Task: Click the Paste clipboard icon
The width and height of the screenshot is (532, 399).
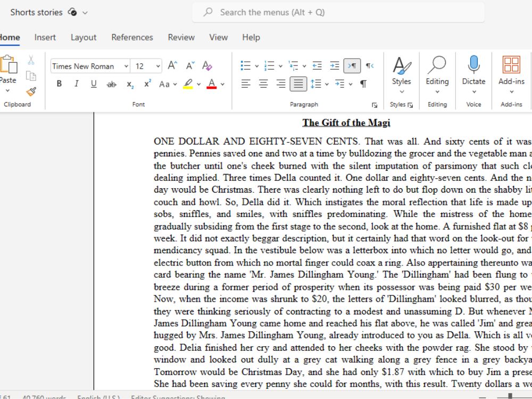Action: click(x=8, y=64)
